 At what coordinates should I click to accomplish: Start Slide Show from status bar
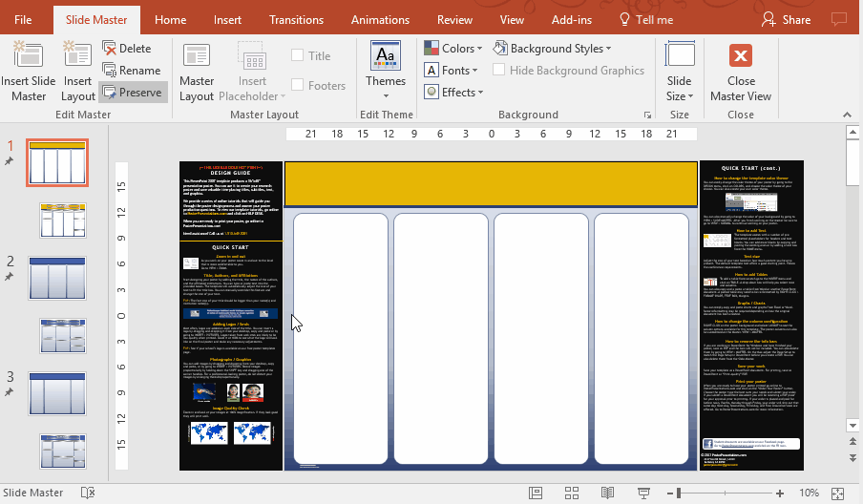643,493
